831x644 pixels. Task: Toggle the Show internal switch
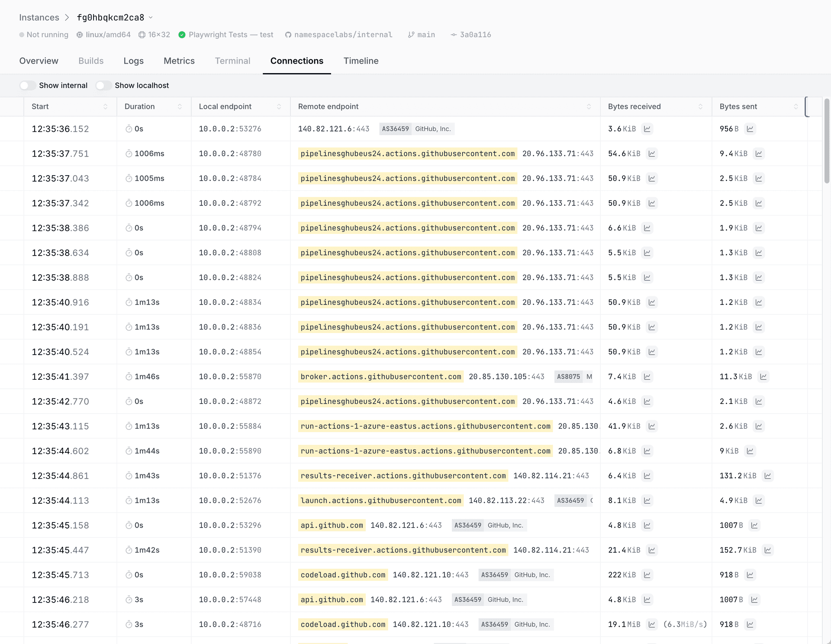coord(28,86)
